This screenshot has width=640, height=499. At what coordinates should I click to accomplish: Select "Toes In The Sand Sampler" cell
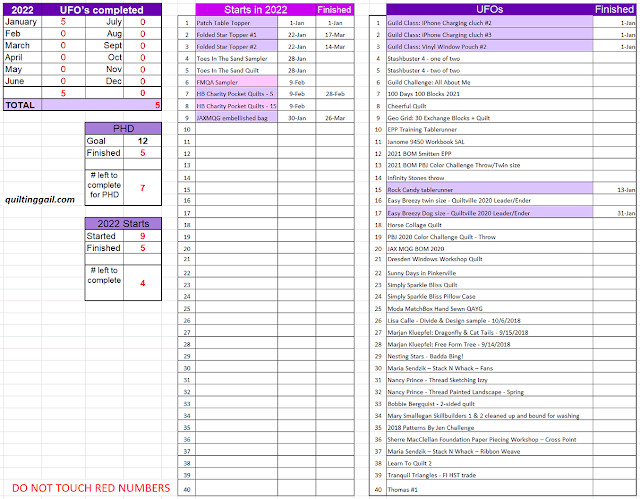[x=236, y=58]
